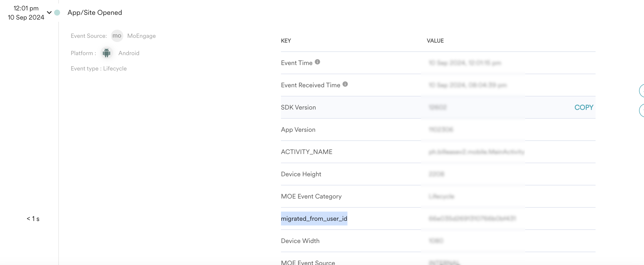The image size is (644, 265).
Task: Click the KEY column header
Action: (x=286, y=41)
